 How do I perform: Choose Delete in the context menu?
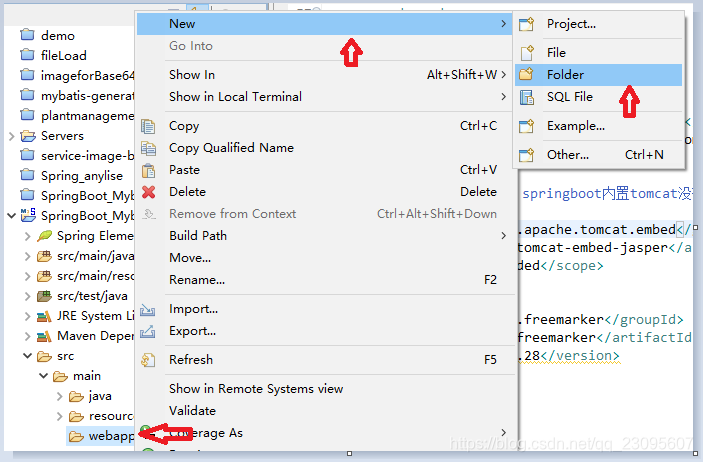point(325,192)
